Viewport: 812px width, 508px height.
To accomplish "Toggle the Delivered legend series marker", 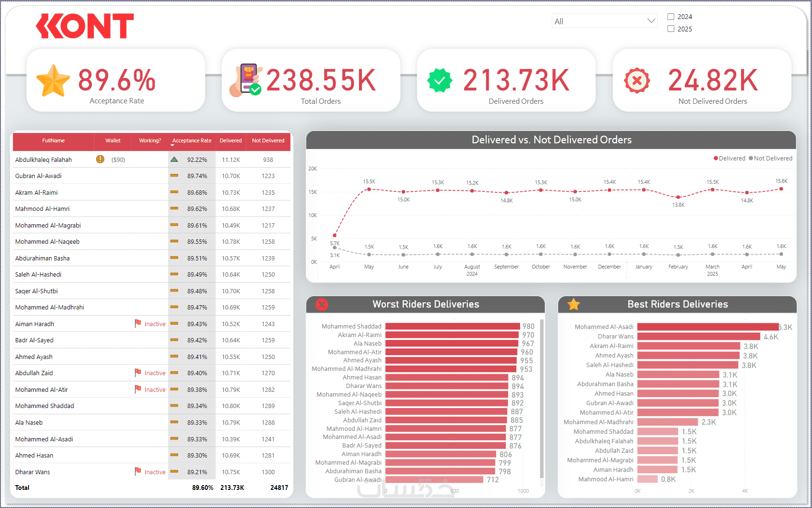I will (715, 159).
